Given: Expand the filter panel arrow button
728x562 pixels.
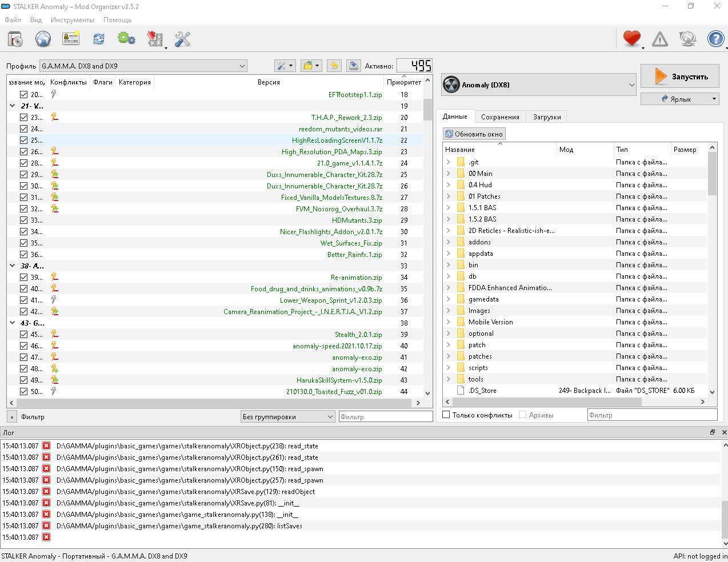Looking at the screenshot, I should point(12,416).
